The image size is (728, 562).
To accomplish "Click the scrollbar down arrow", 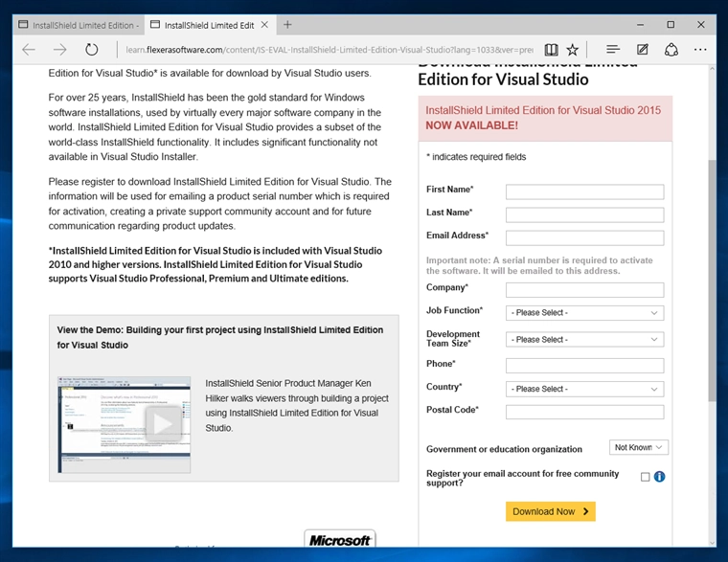I will click(712, 542).
